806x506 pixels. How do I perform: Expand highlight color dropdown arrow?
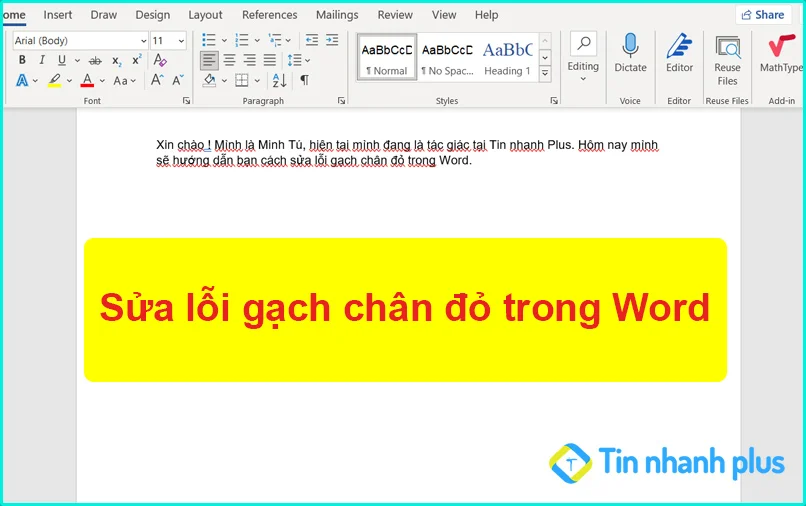click(x=69, y=81)
